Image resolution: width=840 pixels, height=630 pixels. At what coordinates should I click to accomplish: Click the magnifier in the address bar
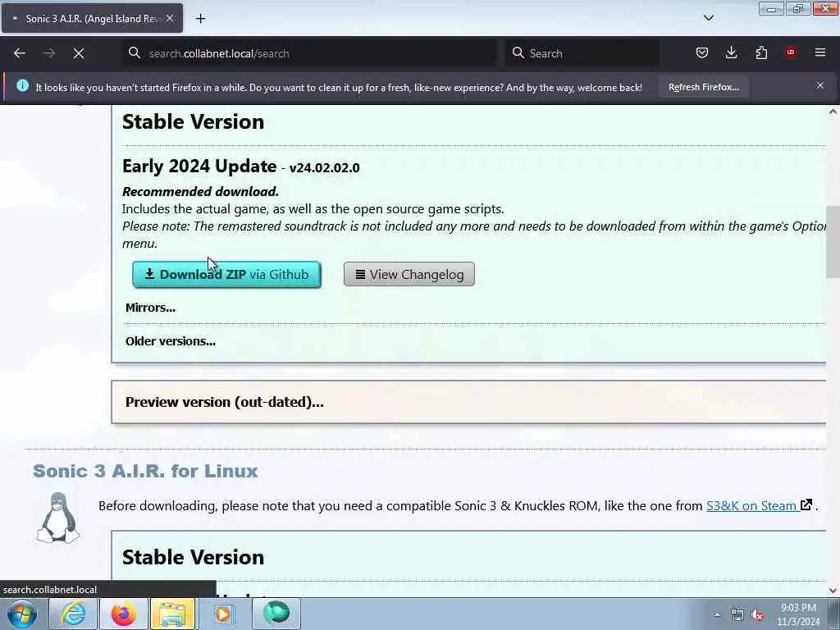135,53
